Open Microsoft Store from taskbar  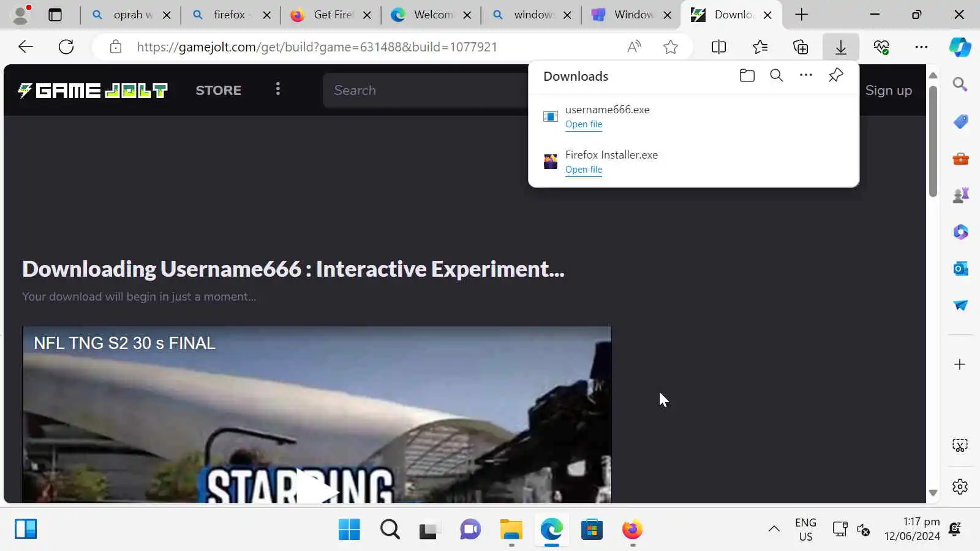[592, 530]
